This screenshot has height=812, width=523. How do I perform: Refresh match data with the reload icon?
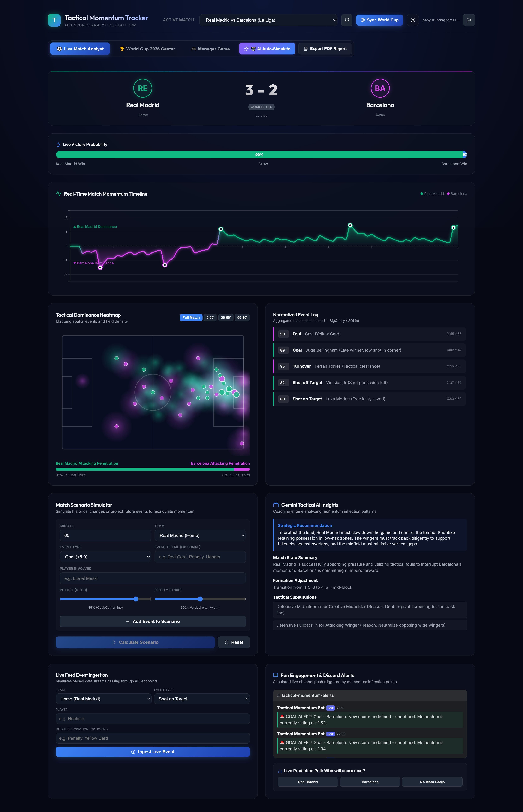coord(347,20)
